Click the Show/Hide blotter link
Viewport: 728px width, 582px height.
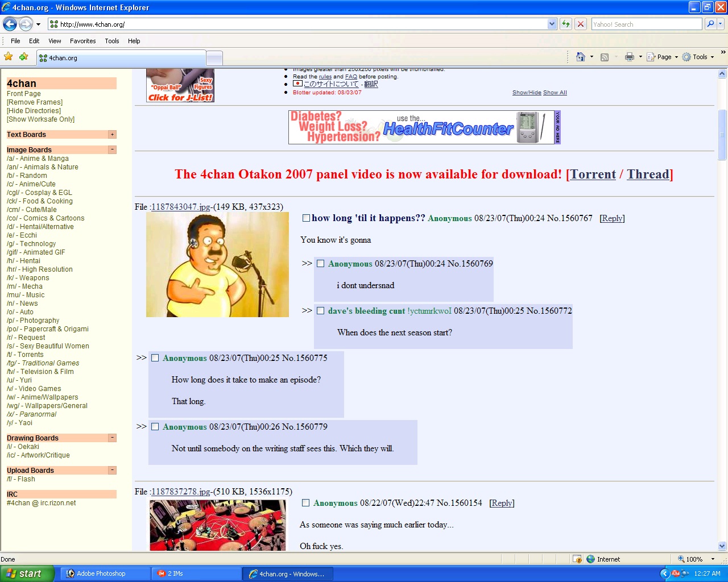(527, 93)
